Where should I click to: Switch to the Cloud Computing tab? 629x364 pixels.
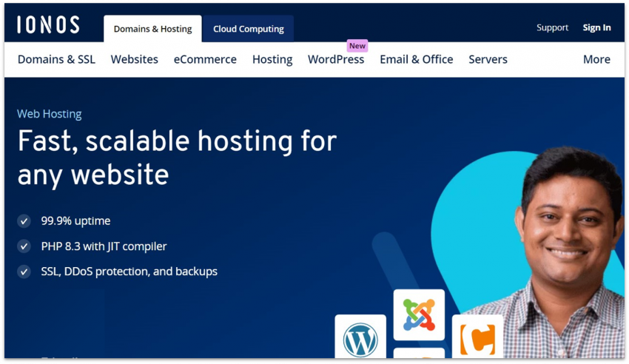[249, 29]
